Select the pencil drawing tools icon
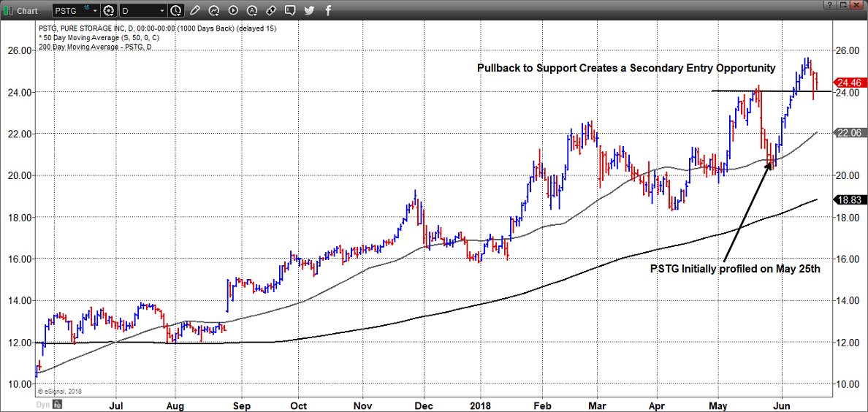The height and width of the screenshot is (412, 868). click(195, 10)
